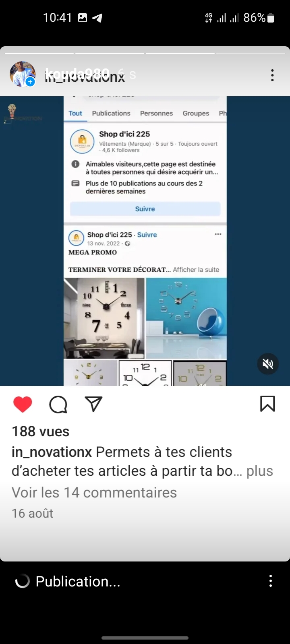Open in_novationx username in caption
The width and height of the screenshot is (290, 644).
[52, 452]
